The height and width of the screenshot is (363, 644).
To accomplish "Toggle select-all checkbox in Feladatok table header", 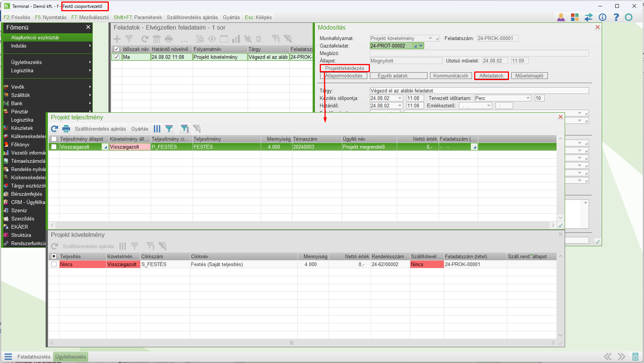I will click(x=117, y=49).
